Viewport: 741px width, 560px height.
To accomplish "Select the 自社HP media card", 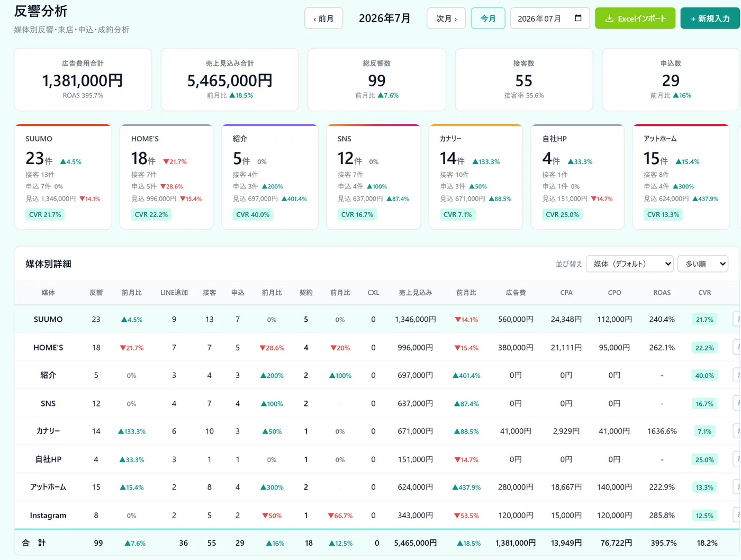I will (577, 177).
